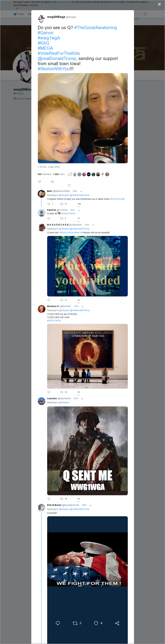Open the #TheGreatAwakening hashtag link
The height and width of the screenshot is (644, 165).
pos(96,28)
